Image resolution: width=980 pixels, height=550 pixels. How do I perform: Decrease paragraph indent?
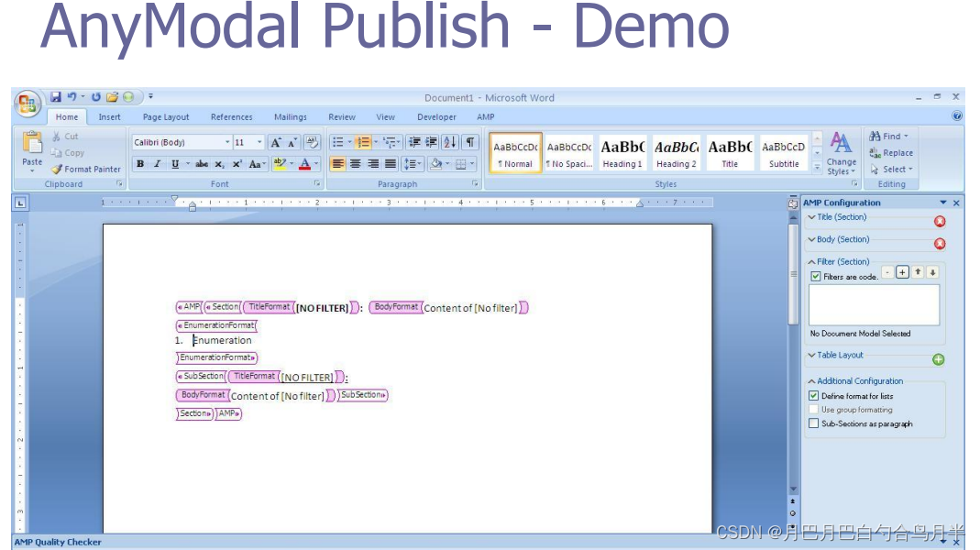[x=413, y=142]
